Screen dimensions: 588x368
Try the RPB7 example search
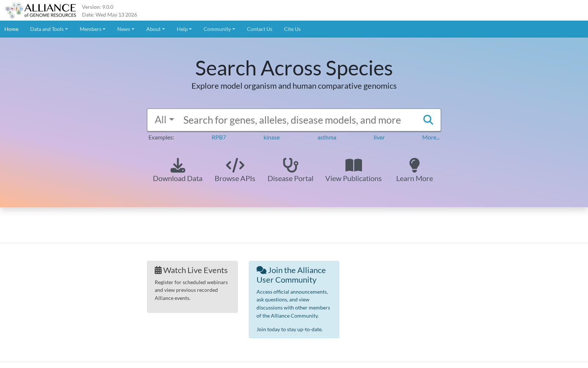coord(219,137)
